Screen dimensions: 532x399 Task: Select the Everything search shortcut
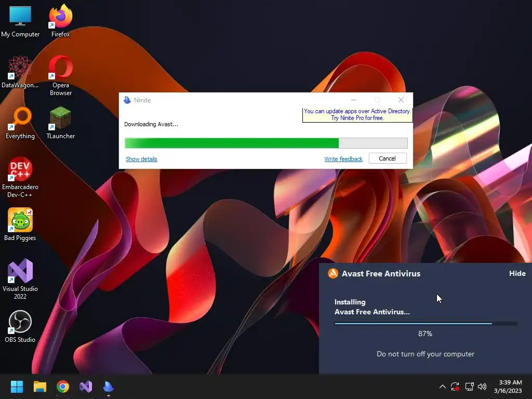(x=20, y=123)
